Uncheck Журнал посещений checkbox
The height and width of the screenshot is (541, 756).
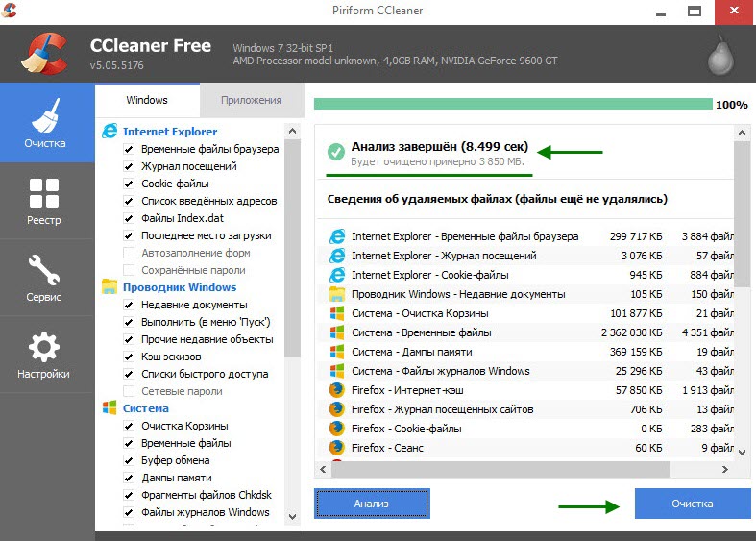129,166
